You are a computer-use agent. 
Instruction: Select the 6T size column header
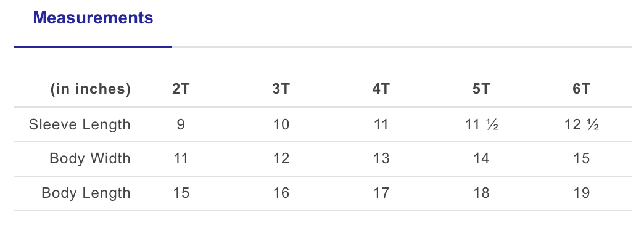[582, 89]
